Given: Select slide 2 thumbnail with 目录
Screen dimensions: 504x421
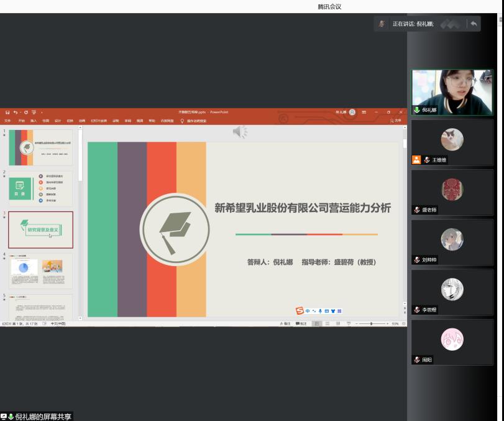Looking at the screenshot, I should (40, 188).
